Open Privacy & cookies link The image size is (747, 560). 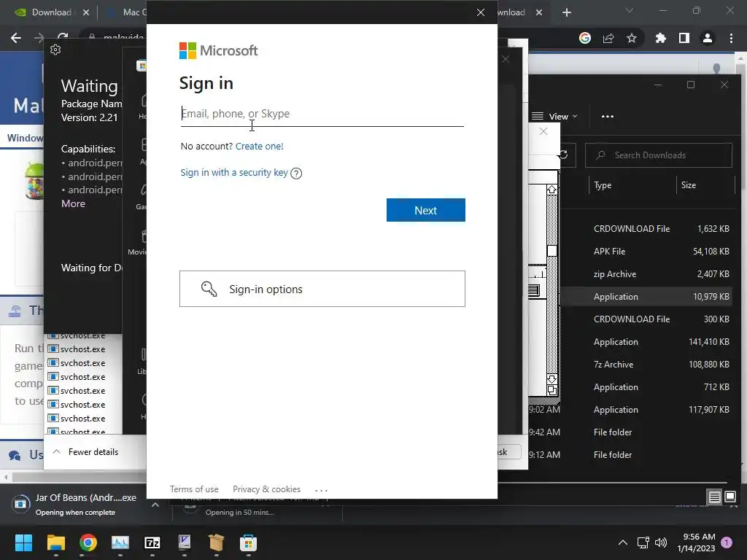(267, 489)
